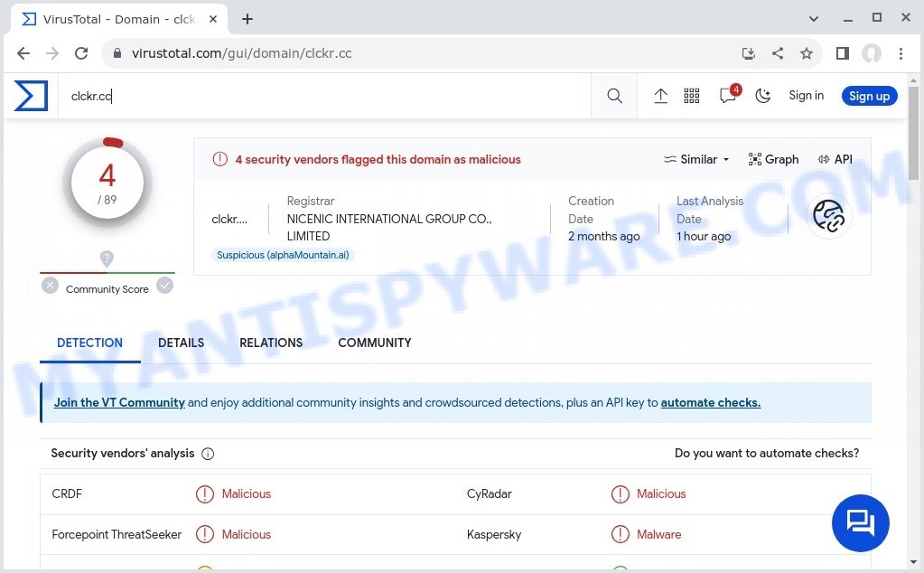
Task: Switch to the RELATIONS tab
Action: coord(271,343)
